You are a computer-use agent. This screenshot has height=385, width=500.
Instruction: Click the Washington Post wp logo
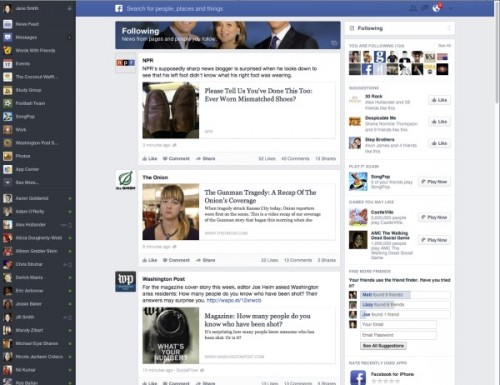[x=125, y=282]
